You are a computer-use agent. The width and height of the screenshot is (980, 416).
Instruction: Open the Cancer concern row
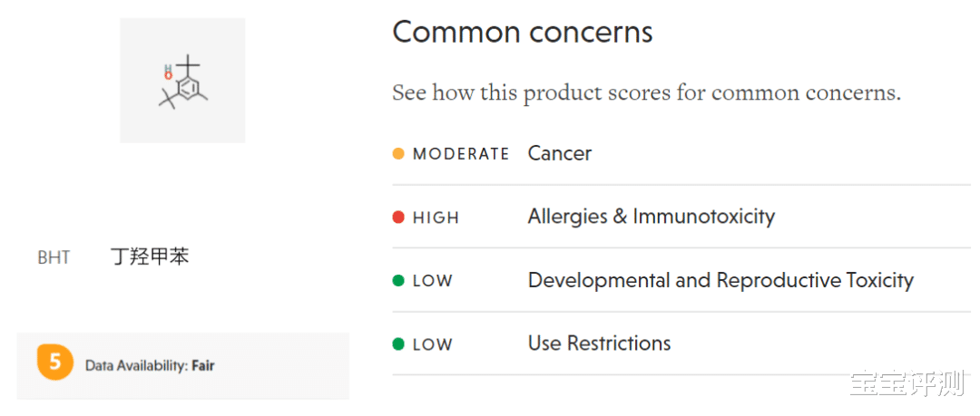click(x=681, y=154)
